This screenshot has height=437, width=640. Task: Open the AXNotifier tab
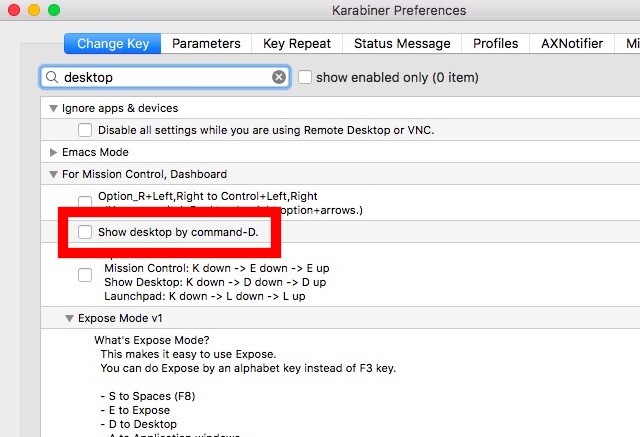(572, 43)
